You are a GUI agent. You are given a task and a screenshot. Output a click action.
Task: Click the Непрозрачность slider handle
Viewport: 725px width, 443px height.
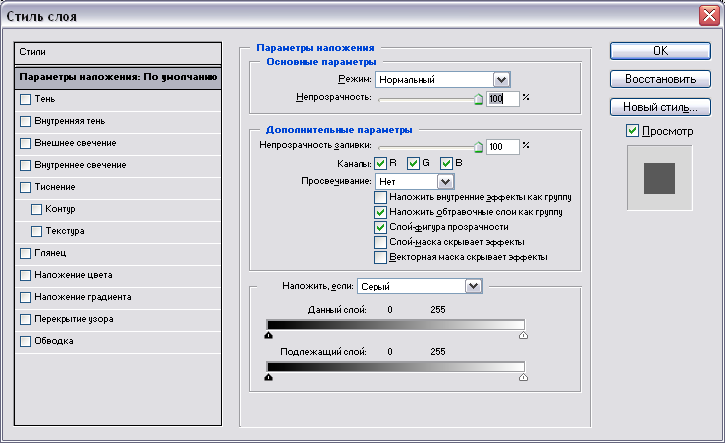479,99
